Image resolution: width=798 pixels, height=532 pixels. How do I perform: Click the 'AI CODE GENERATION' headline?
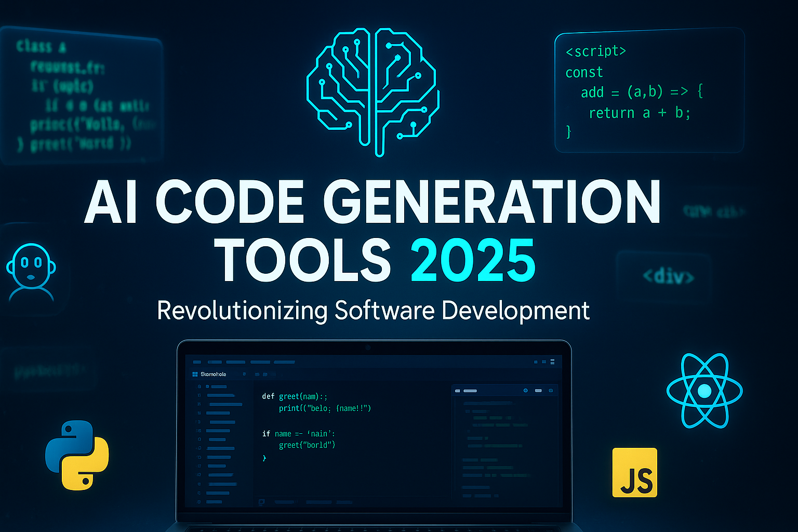(x=372, y=202)
